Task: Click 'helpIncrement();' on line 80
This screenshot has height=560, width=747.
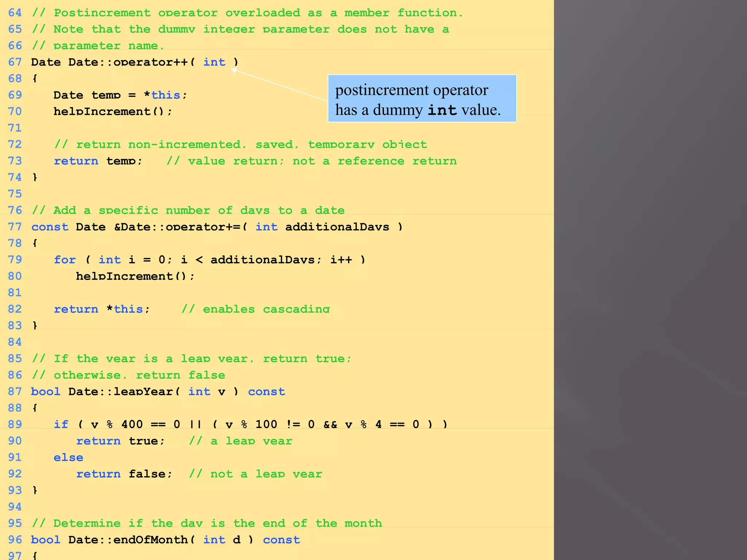Action: point(135,276)
